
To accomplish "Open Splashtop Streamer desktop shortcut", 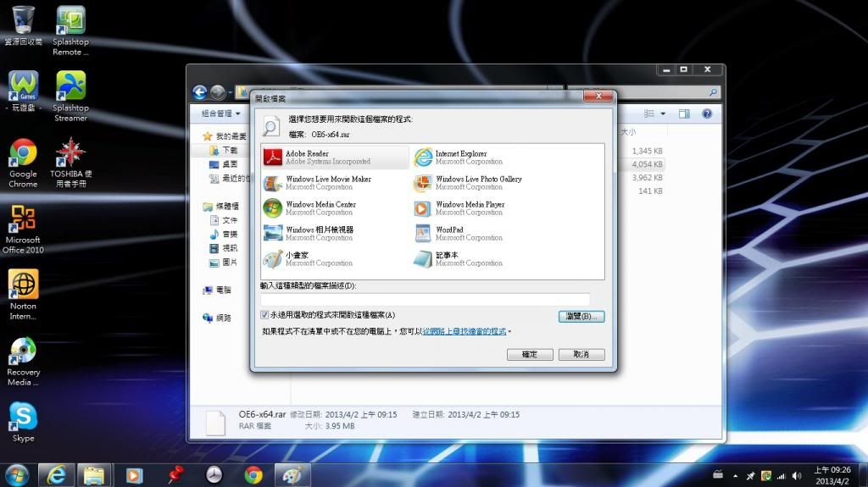I will [x=70, y=97].
